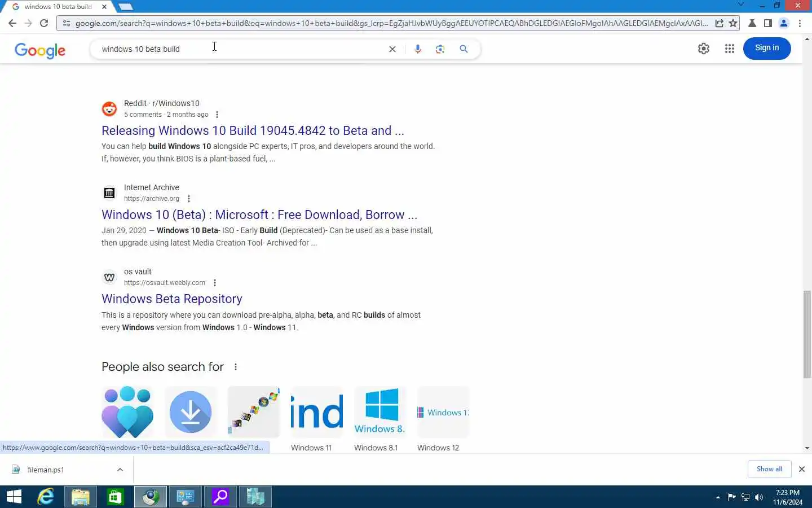Viewport: 812px width, 508px height.
Task: Open the Windows Start button
Action: [x=14, y=497]
